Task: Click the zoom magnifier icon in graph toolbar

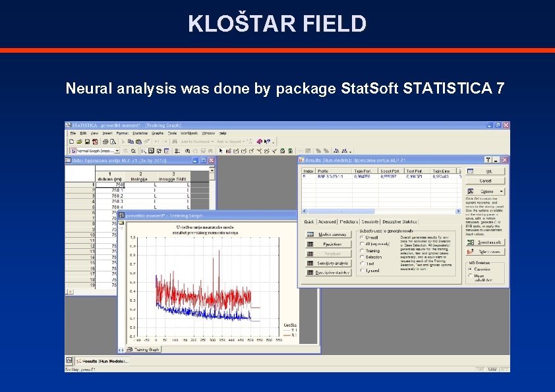Action: [187, 151]
